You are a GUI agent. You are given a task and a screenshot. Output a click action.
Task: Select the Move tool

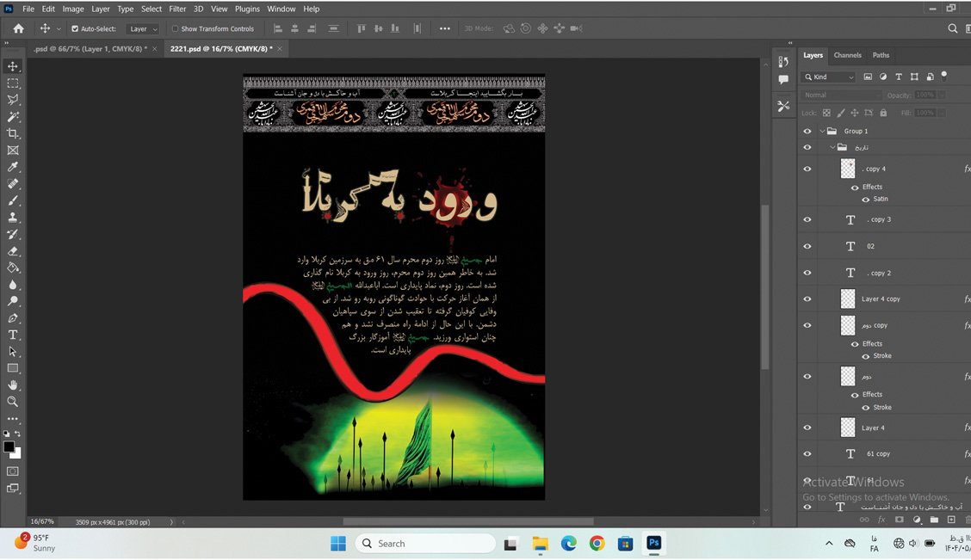pyautogui.click(x=12, y=66)
